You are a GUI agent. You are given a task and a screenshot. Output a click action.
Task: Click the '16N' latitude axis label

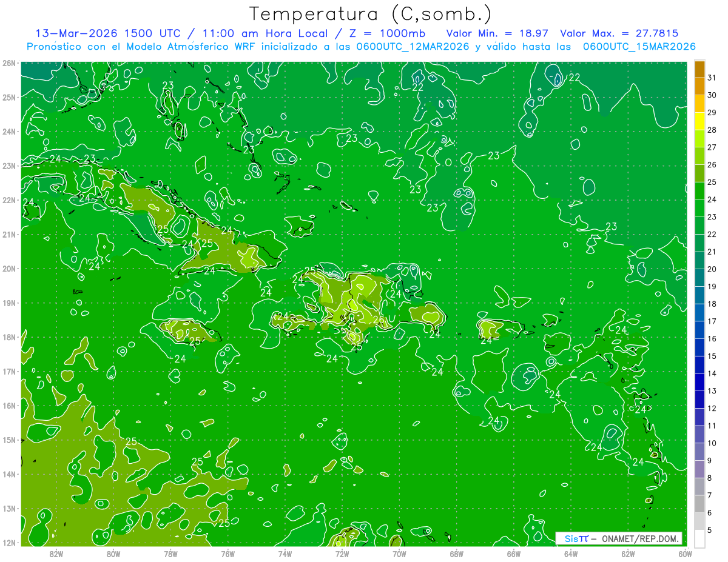(8, 406)
